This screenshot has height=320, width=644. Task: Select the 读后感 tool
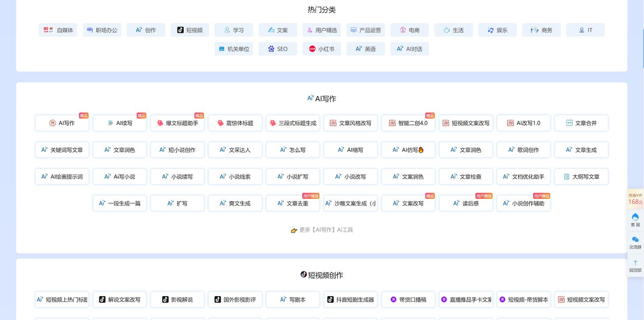(x=466, y=203)
